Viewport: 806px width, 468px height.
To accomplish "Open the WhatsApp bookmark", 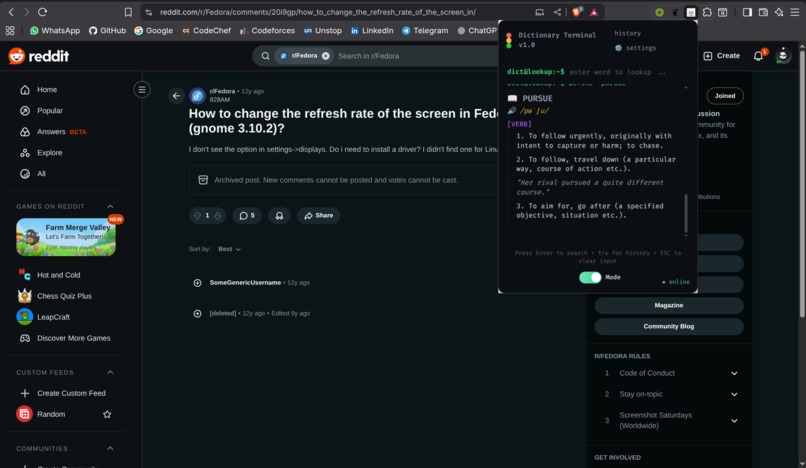I will coord(55,30).
